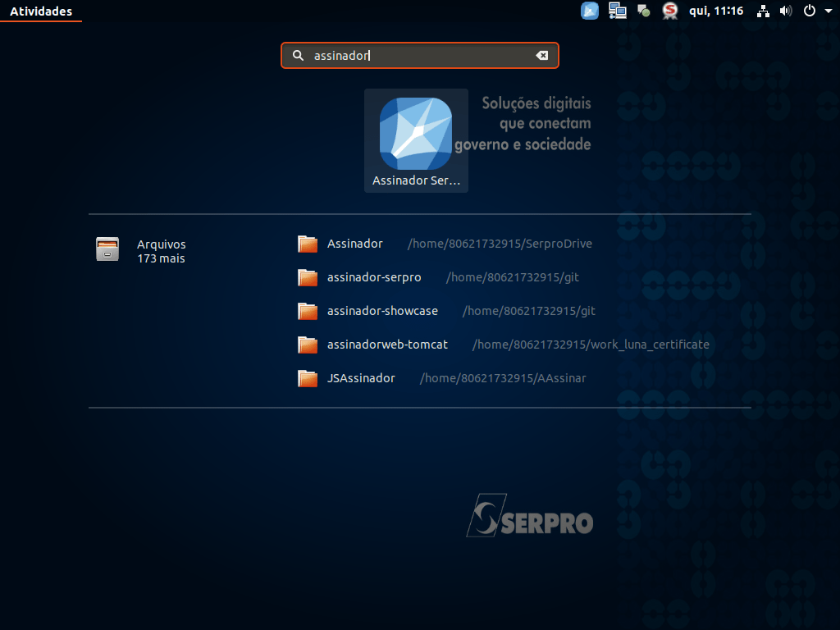Select the assinador-serpro result name
The image size is (840, 630).
pyautogui.click(x=374, y=277)
